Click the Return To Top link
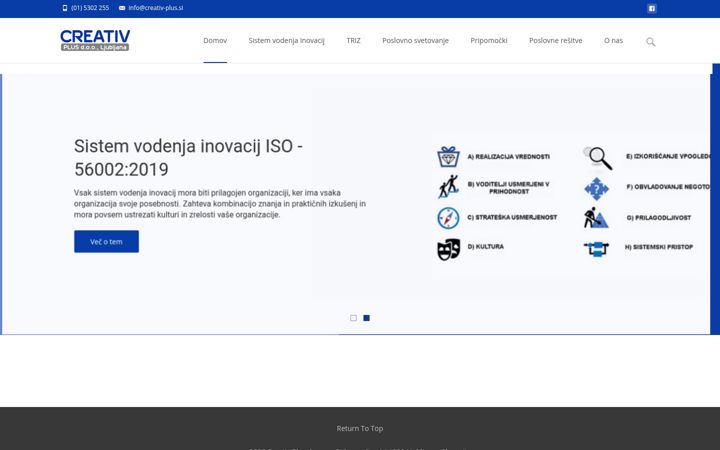 360,428
